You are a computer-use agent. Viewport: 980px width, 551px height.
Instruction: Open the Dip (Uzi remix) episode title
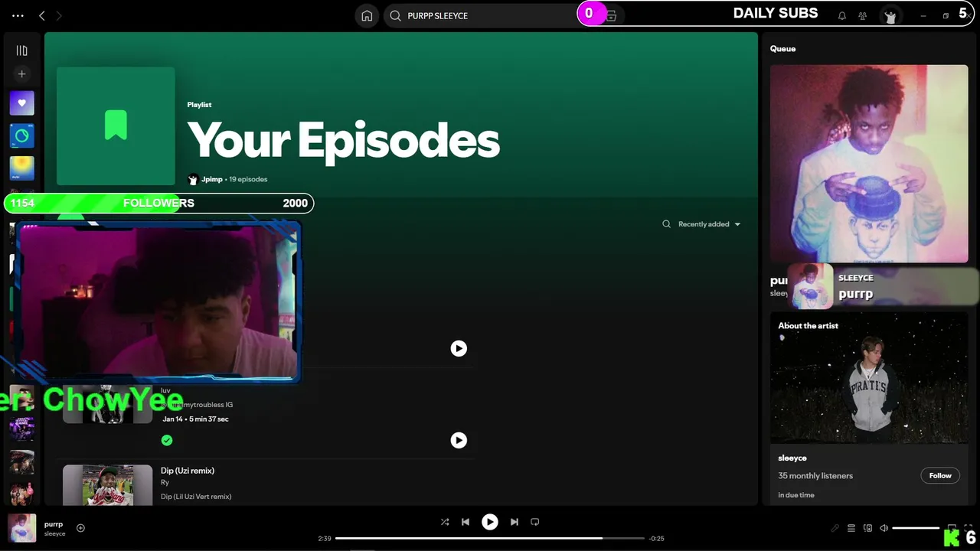188,471
